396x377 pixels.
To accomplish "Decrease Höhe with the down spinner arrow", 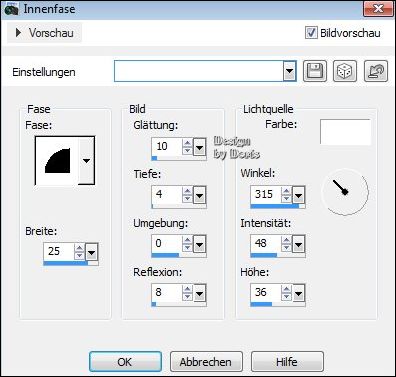I will click(x=286, y=297).
